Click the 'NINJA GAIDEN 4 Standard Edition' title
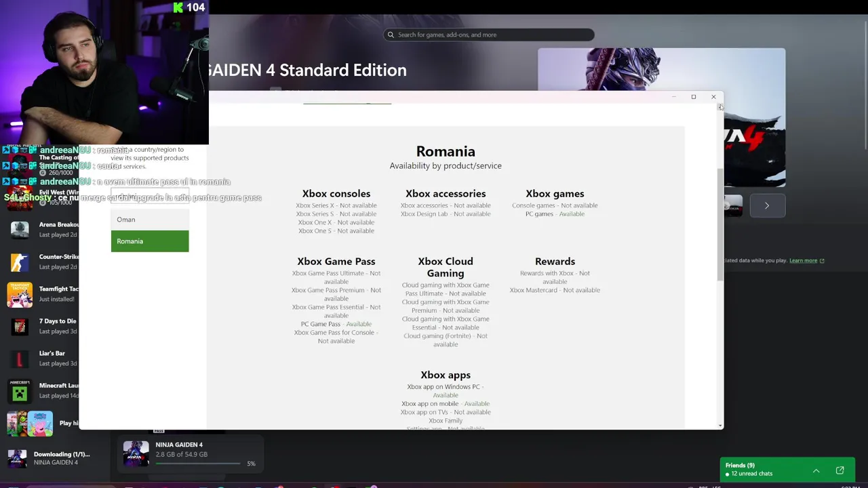The image size is (868, 488). pos(308,70)
